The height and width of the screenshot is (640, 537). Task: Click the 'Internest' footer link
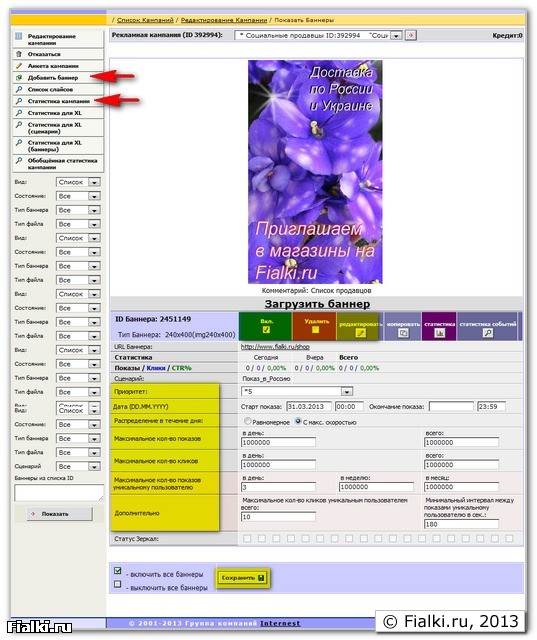click(280, 623)
